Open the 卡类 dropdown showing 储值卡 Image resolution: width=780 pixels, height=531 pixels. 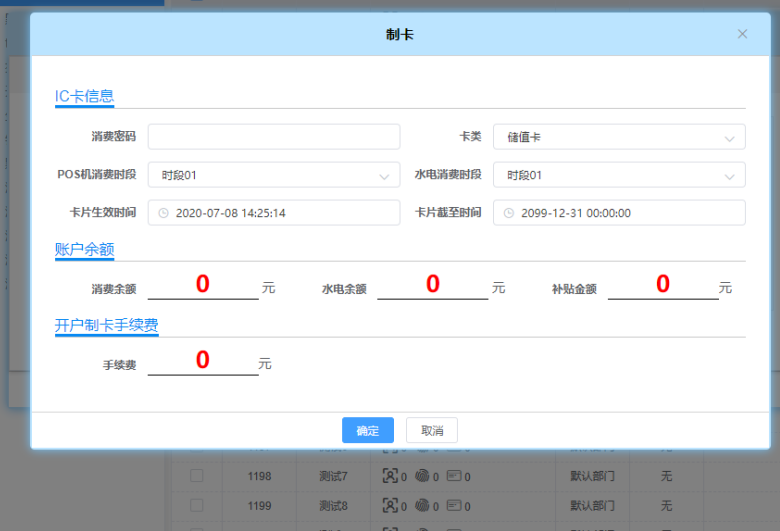pyautogui.click(x=618, y=137)
